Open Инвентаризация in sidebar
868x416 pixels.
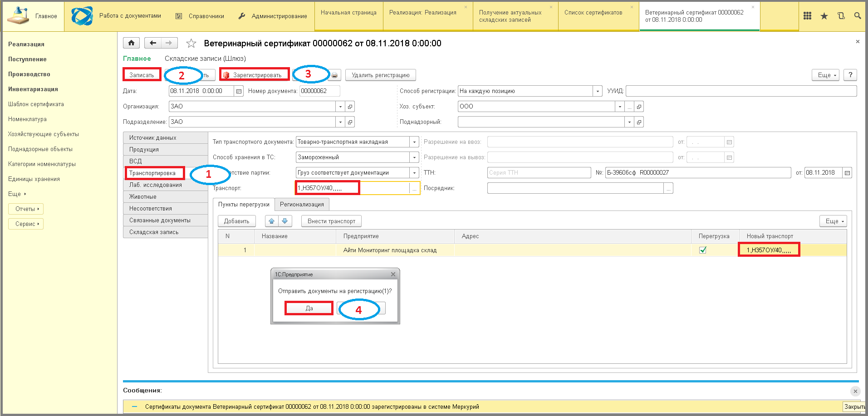tap(33, 89)
